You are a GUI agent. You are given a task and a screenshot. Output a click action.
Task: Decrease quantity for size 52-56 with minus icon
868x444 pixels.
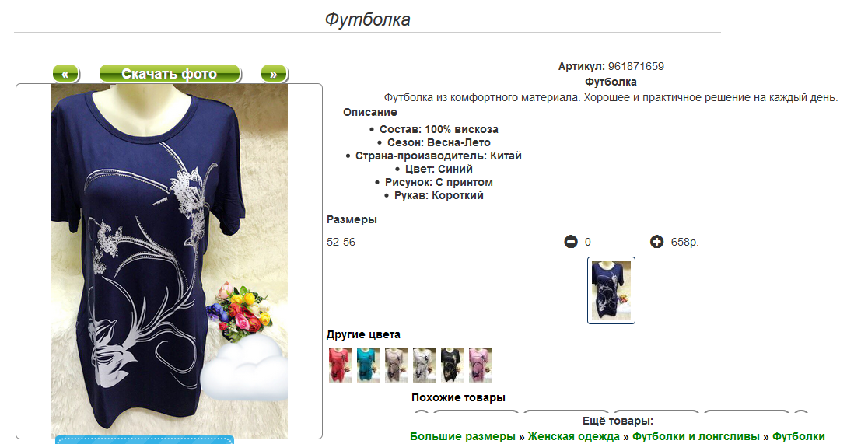[571, 242]
